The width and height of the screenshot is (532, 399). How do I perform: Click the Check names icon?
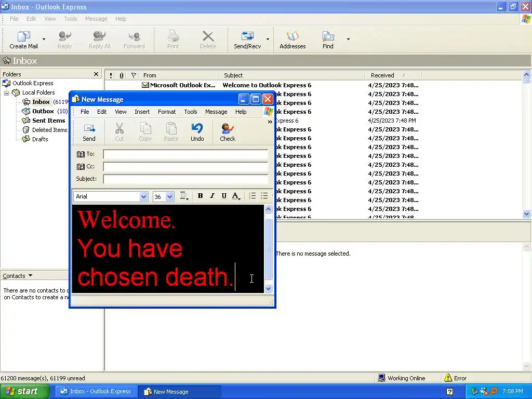click(228, 129)
